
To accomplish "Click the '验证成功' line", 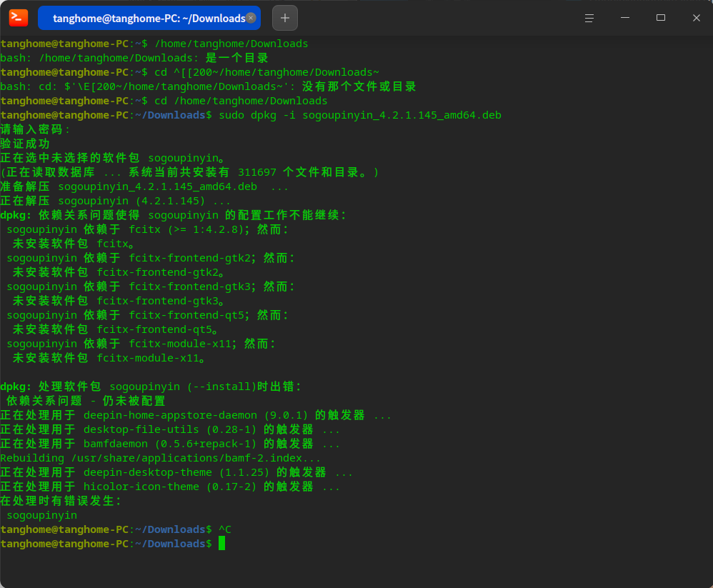I will pyautogui.click(x=25, y=144).
